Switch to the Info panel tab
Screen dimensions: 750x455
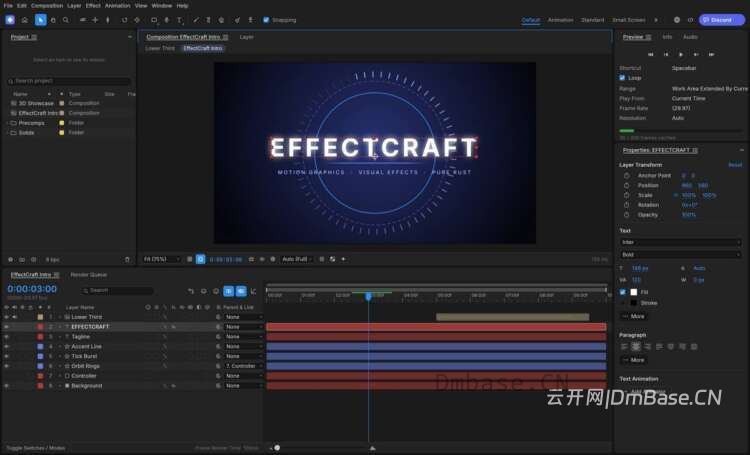click(667, 37)
